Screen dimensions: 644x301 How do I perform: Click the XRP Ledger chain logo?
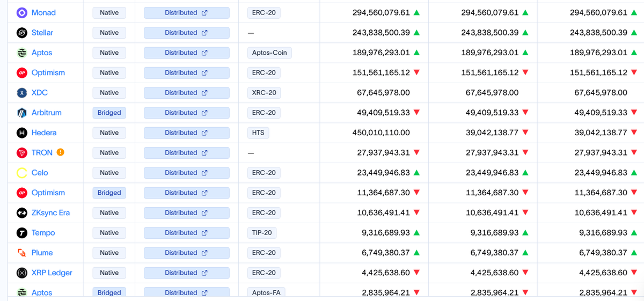click(22, 273)
